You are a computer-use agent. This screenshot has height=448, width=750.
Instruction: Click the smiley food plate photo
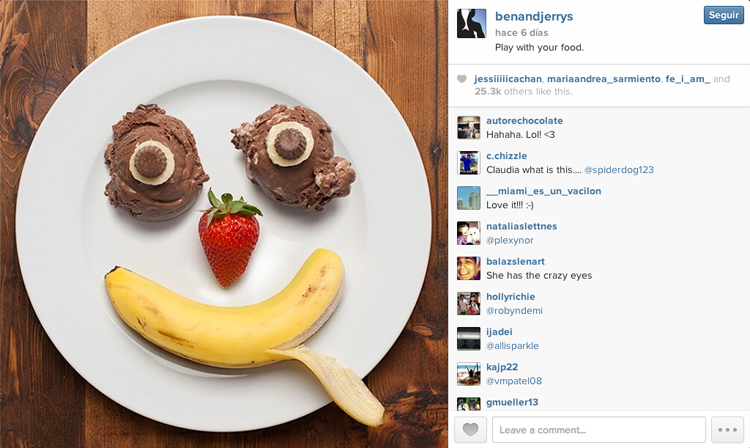[x=224, y=224]
